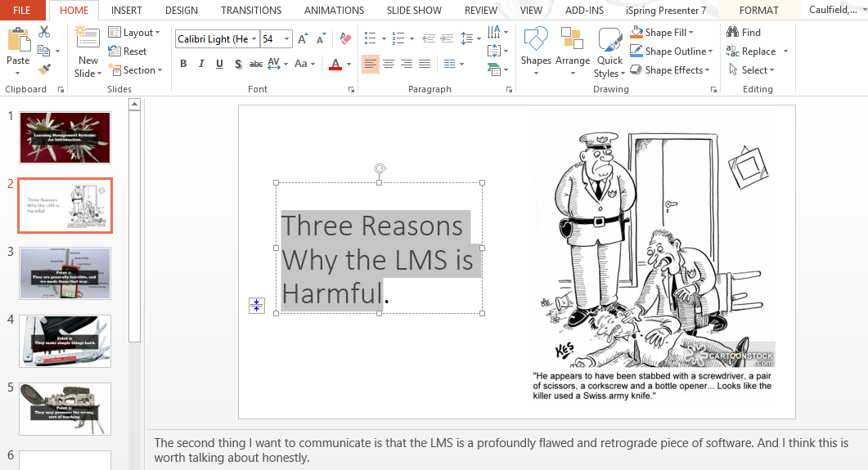Toggle Underline formatting
The height and width of the screenshot is (470, 868).
(x=219, y=64)
